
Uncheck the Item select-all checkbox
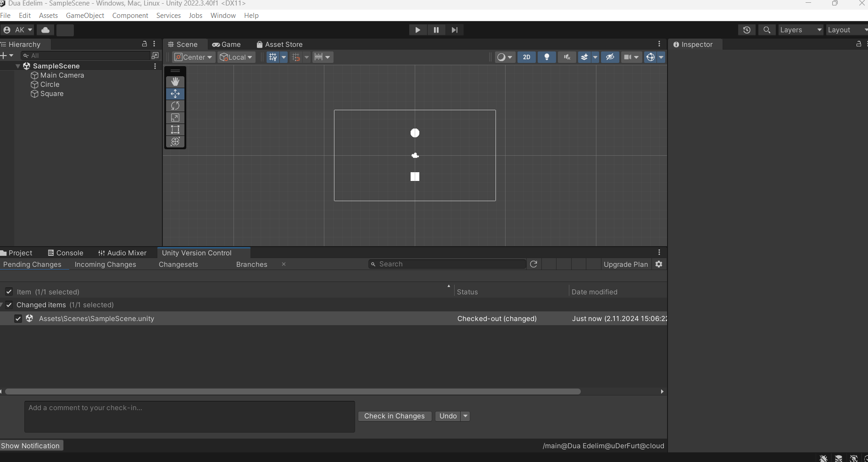(x=9, y=292)
